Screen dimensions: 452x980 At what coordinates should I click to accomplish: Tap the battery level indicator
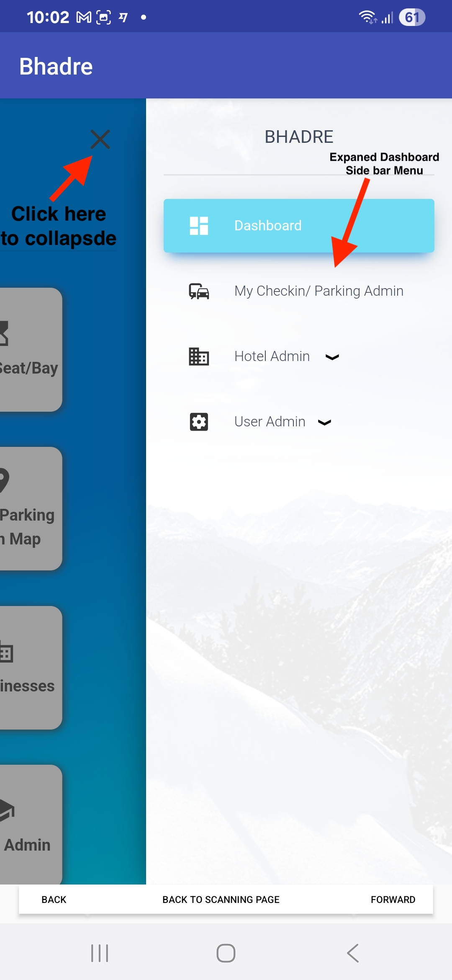pos(412,17)
